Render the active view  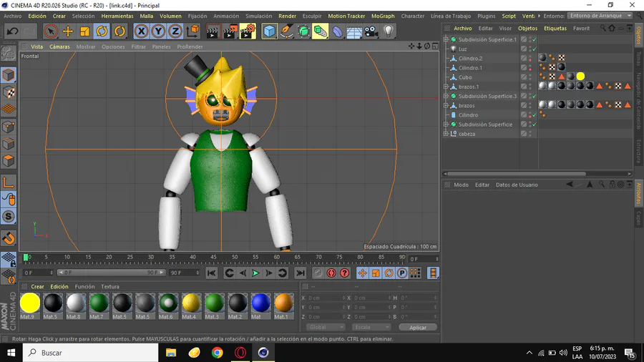[x=213, y=31]
